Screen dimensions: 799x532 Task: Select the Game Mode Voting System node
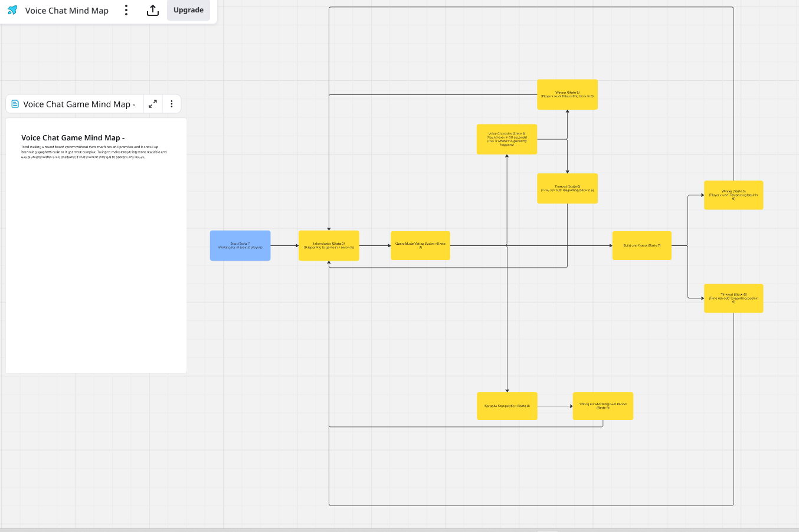click(x=420, y=245)
